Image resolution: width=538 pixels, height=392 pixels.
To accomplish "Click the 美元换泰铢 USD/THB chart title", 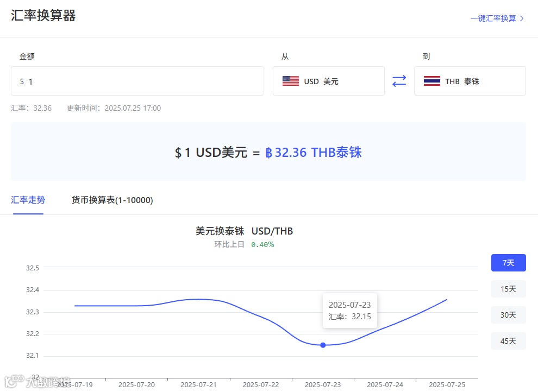I will 244,231.
